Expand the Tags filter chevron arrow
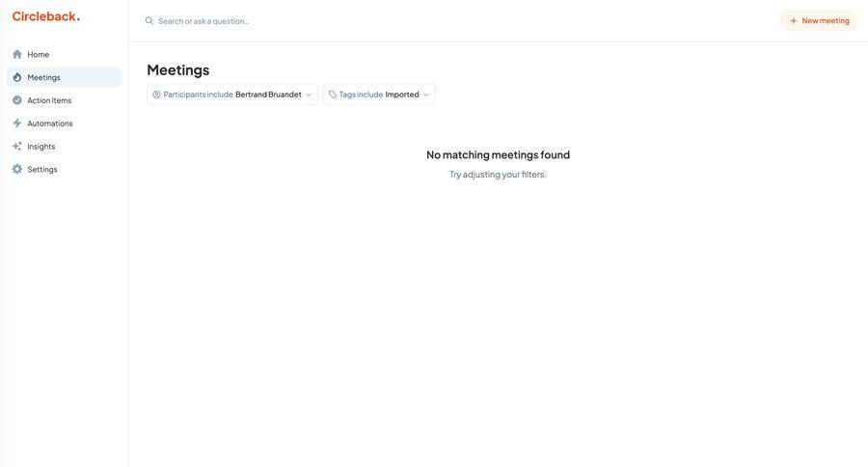 point(426,95)
